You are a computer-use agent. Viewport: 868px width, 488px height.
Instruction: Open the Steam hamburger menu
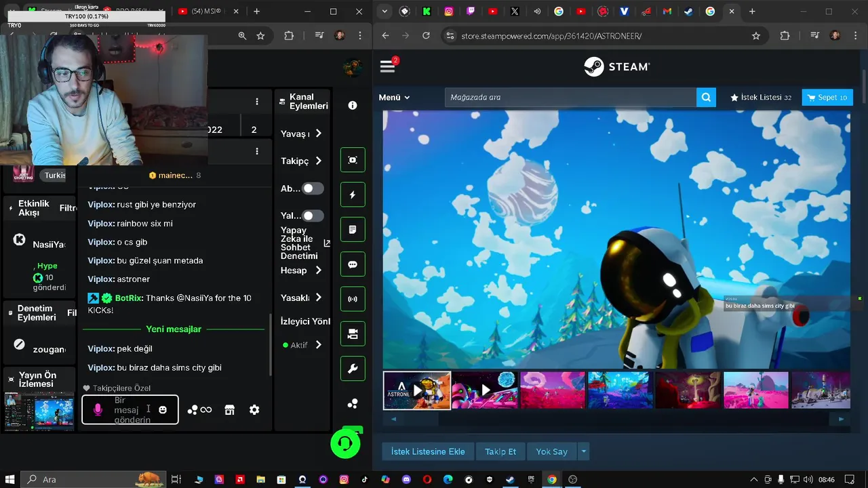coord(387,66)
